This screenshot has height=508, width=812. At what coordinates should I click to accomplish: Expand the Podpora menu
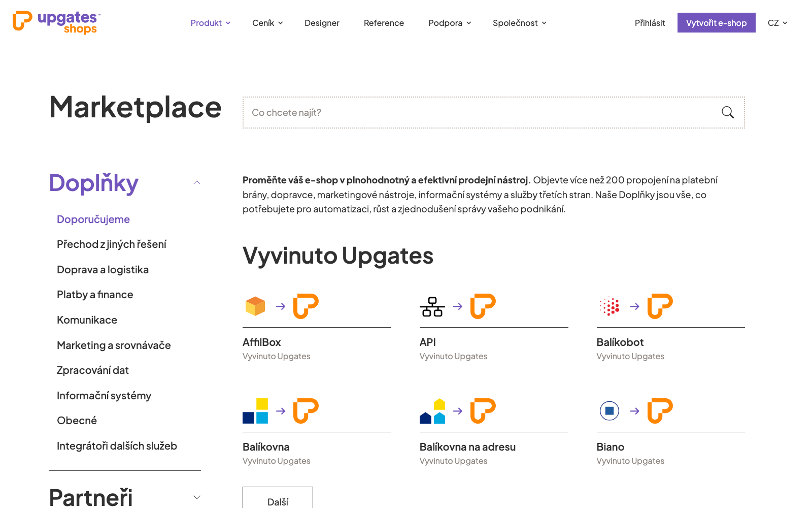pos(450,23)
